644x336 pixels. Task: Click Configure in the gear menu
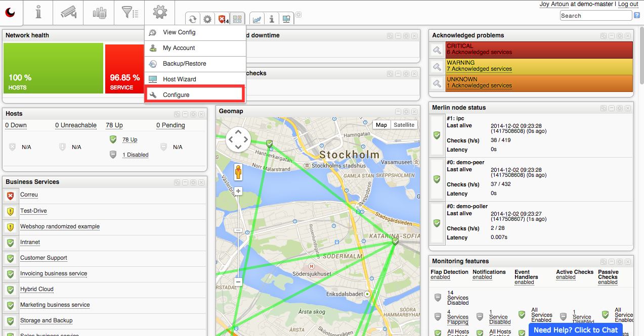195,94
